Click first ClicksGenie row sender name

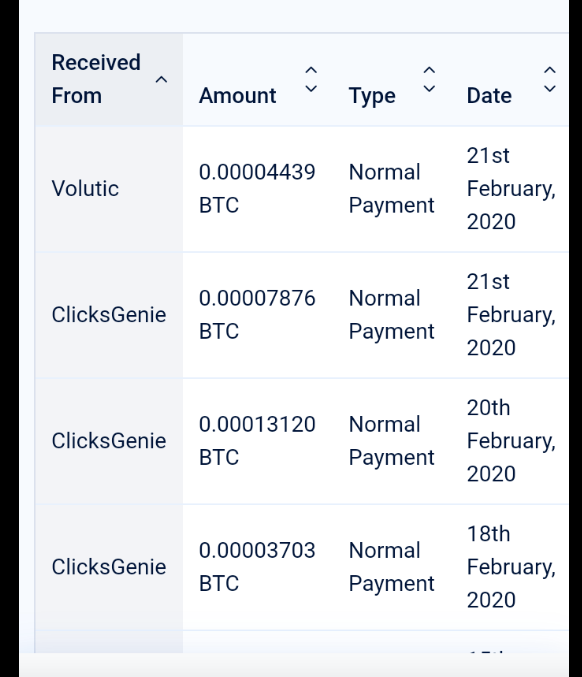click(109, 315)
